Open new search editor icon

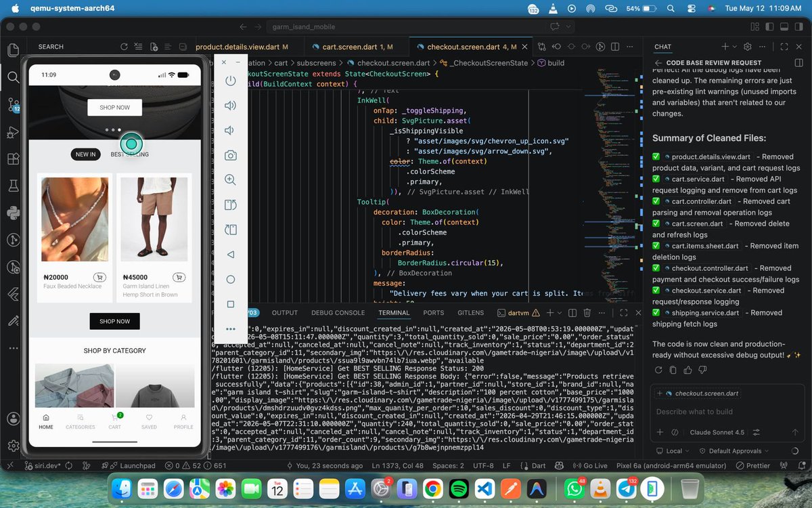click(x=154, y=47)
